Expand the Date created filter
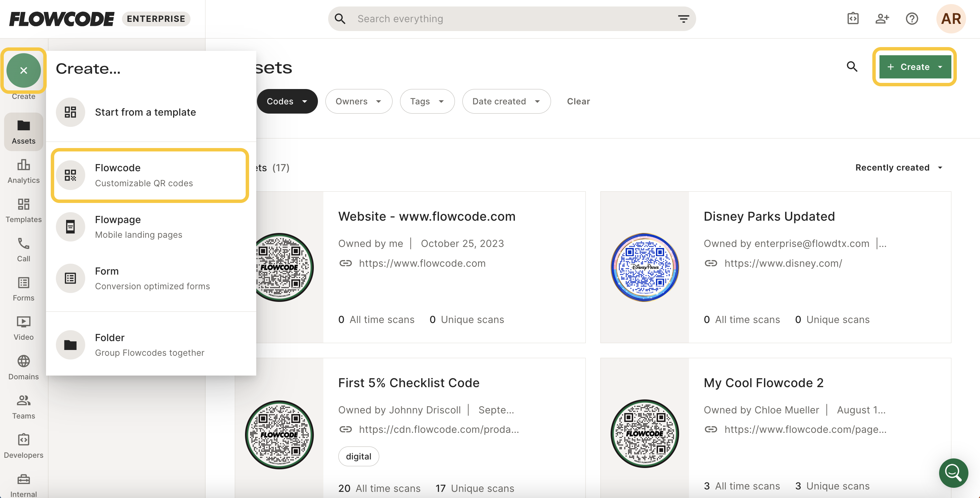 tap(506, 101)
